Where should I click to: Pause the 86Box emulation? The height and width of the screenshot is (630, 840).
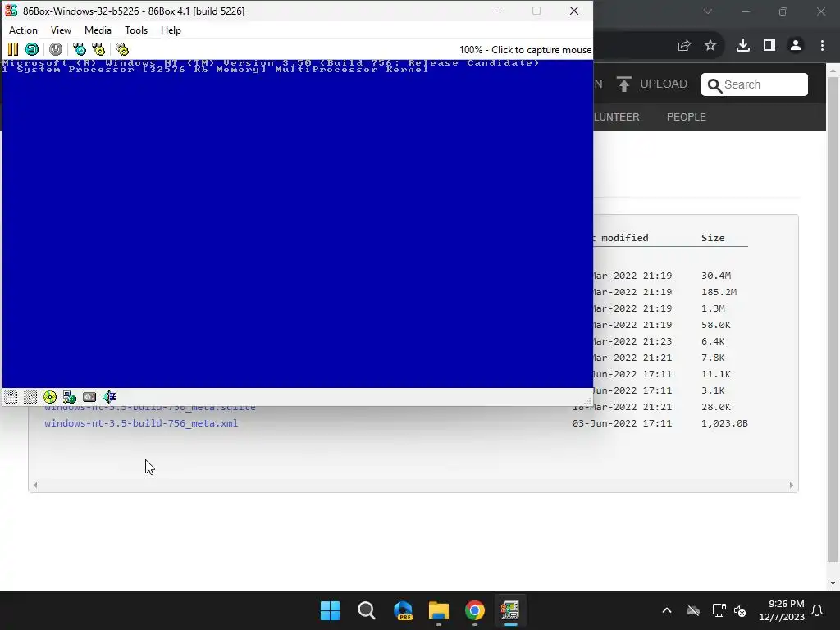pyautogui.click(x=13, y=49)
